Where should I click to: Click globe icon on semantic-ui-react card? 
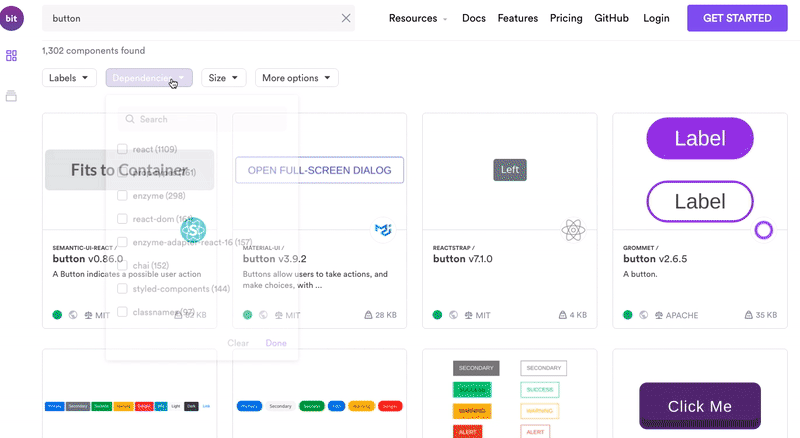click(73, 315)
